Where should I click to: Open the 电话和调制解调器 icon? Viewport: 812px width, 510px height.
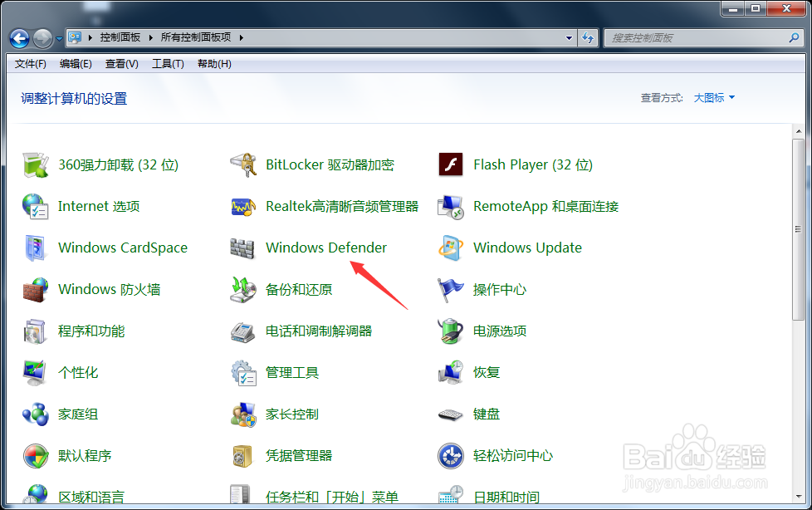pos(243,331)
